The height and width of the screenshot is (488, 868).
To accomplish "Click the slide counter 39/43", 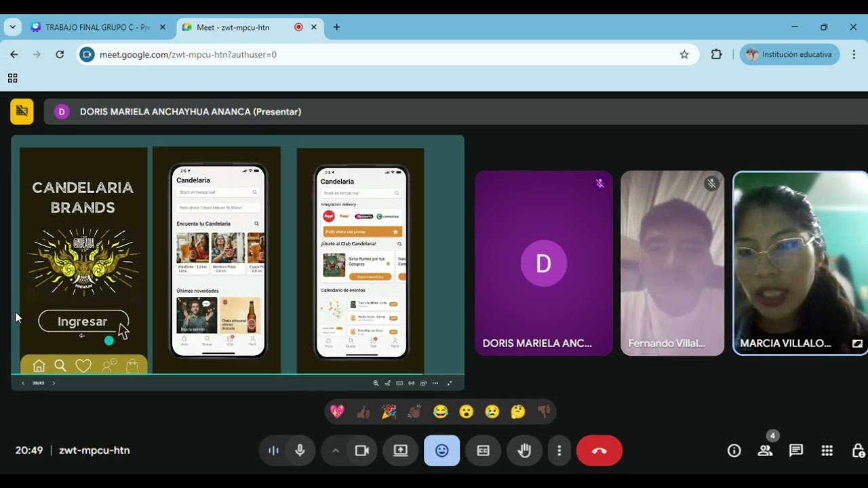I will click(x=38, y=383).
